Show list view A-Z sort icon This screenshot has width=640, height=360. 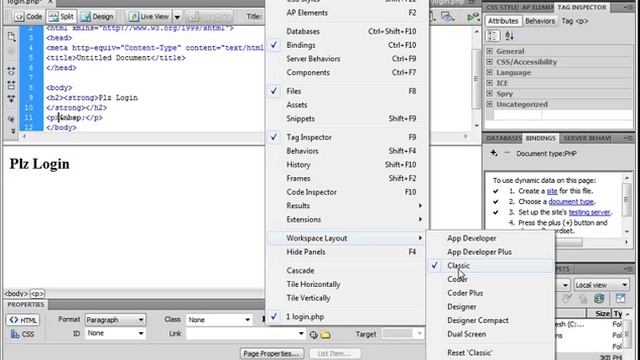tap(509, 36)
